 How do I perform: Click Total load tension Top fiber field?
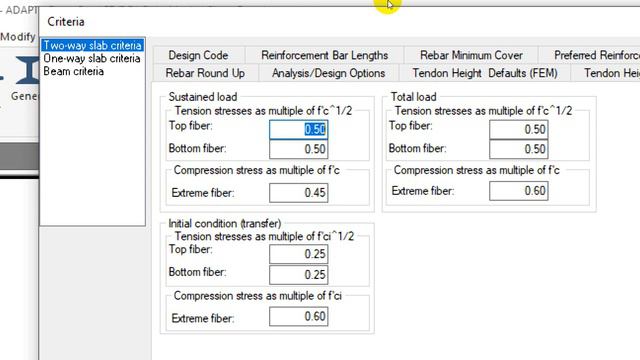tap(518, 129)
